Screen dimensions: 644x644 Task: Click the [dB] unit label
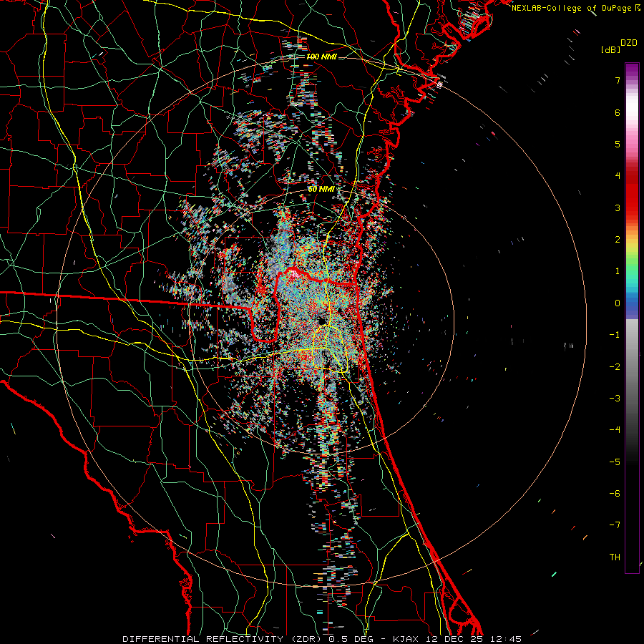click(x=611, y=50)
